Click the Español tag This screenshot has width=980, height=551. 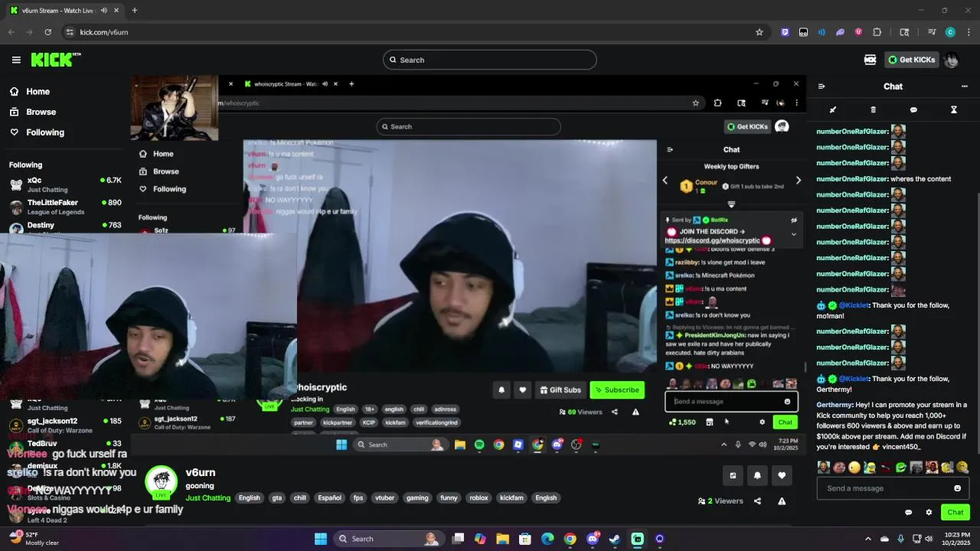point(329,497)
